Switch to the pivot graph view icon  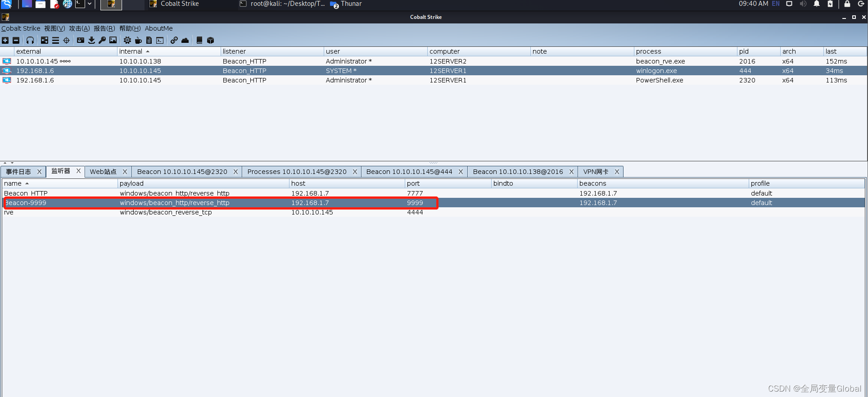(x=45, y=41)
